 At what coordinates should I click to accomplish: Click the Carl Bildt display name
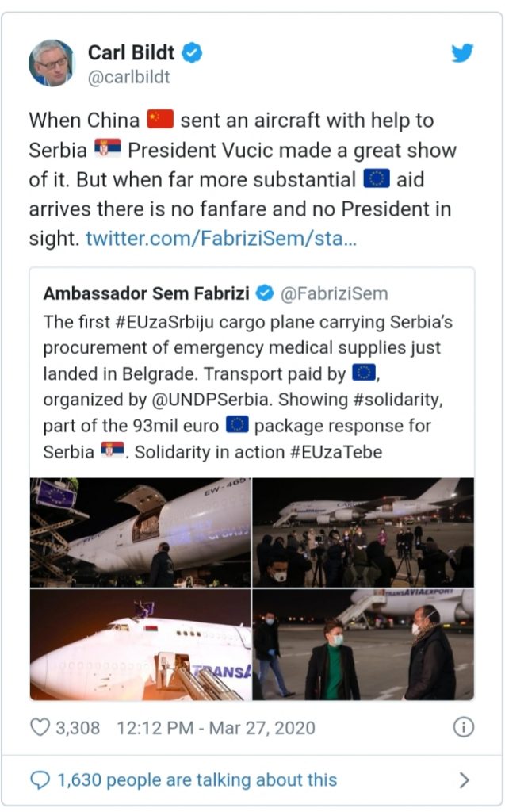pyautogui.click(x=132, y=53)
